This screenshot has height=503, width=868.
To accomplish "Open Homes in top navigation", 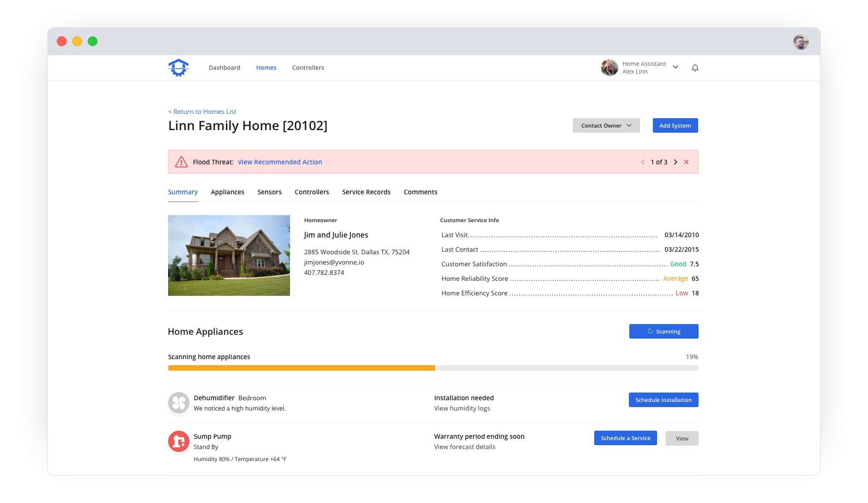I will pyautogui.click(x=266, y=68).
